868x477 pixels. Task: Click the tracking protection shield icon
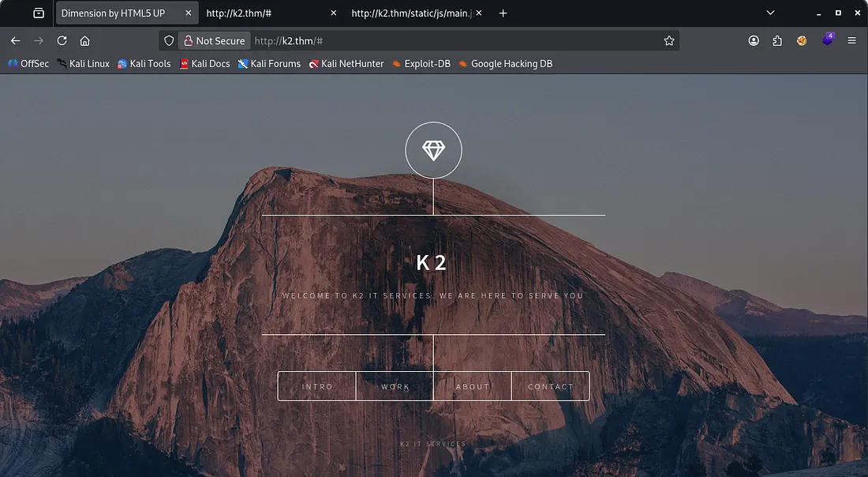169,41
